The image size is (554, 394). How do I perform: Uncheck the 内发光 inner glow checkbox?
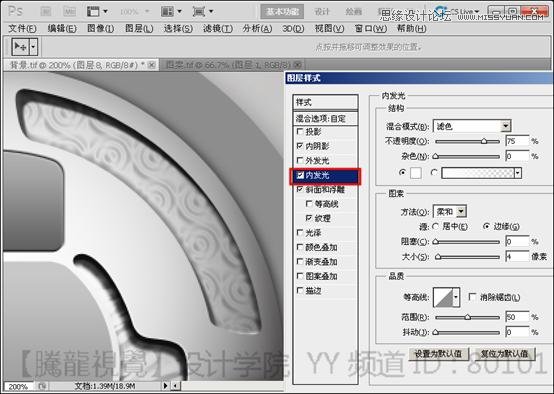pos(300,175)
